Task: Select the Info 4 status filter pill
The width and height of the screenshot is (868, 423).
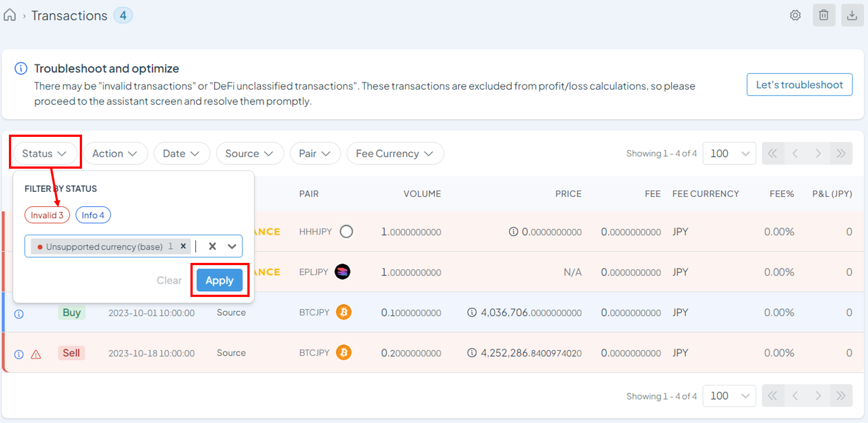Action: coord(93,215)
